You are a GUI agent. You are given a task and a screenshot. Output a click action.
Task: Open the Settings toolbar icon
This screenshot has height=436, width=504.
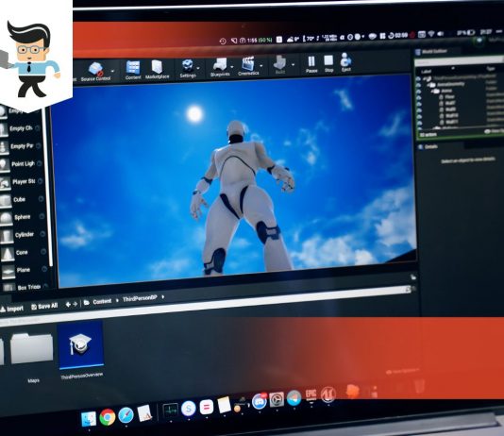pos(188,68)
